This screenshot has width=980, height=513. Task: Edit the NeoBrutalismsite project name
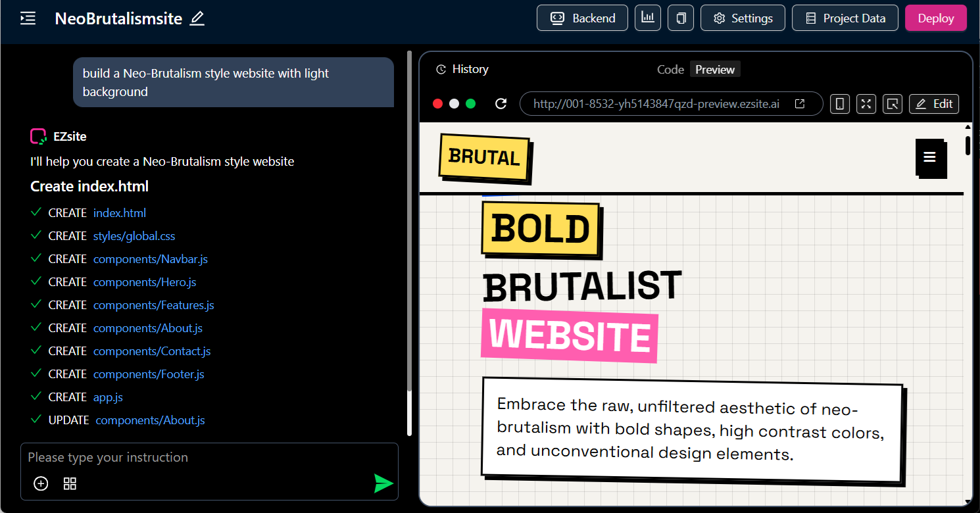coord(197,18)
